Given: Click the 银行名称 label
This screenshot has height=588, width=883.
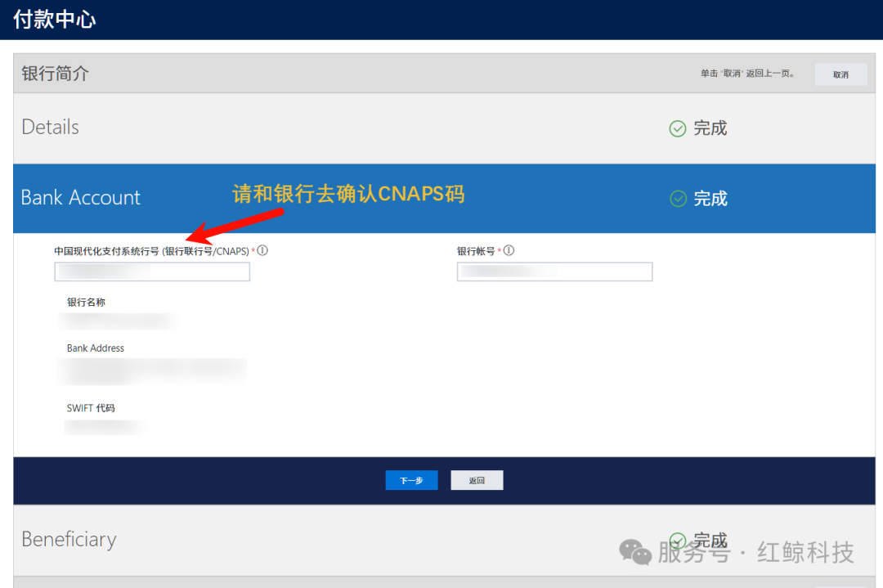Looking at the screenshot, I should [x=86, y=302].
